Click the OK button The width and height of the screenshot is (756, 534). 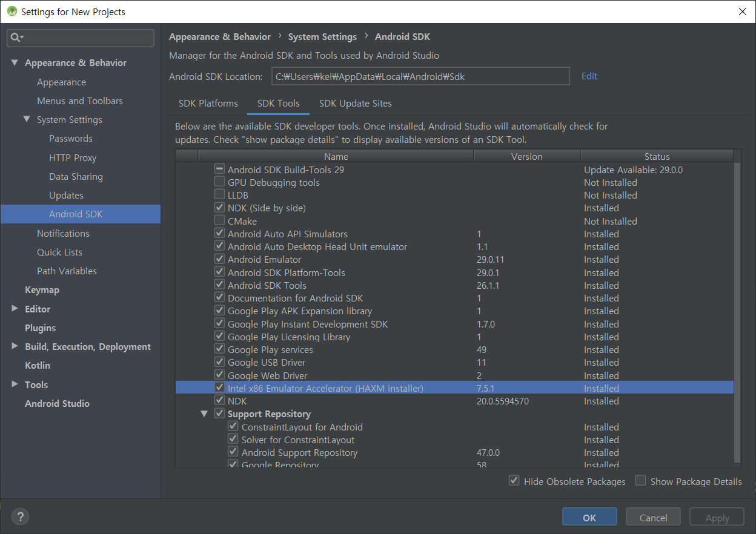pos(589,518)
